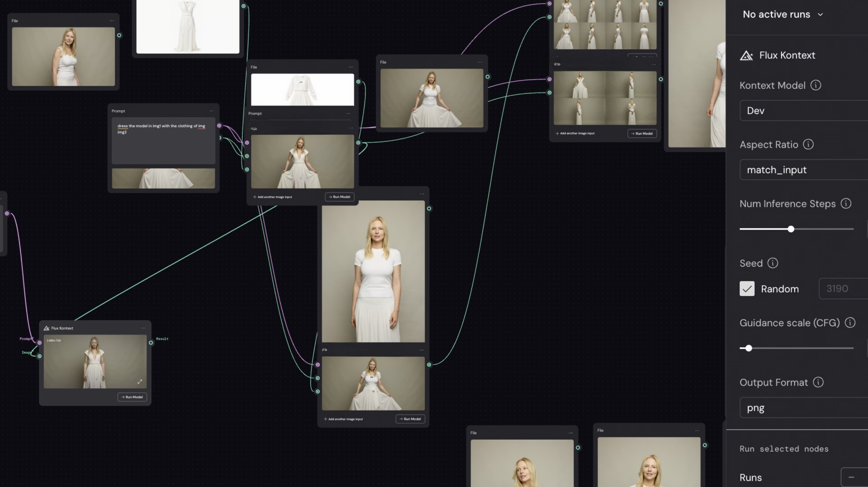Click the Kontext Model info icon

coord(816,85)
